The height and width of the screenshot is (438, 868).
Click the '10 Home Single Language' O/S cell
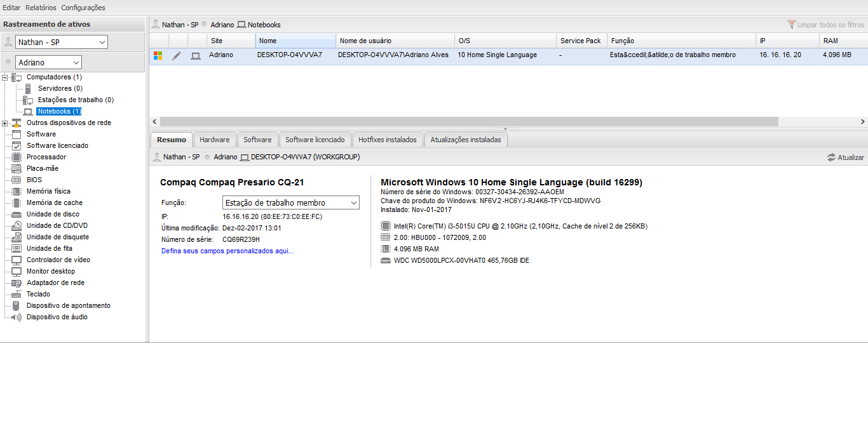click(x=498, y=55)
